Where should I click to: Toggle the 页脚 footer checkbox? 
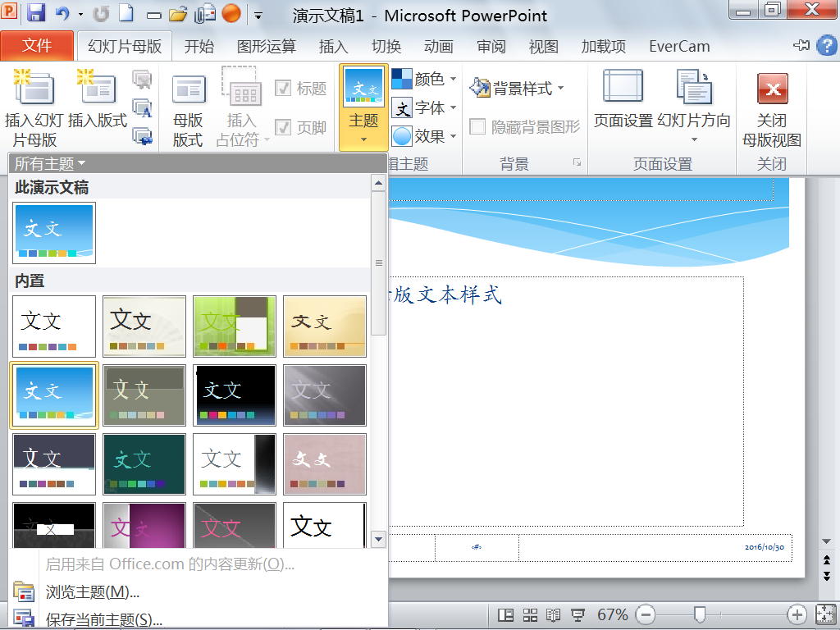[283, 127]
